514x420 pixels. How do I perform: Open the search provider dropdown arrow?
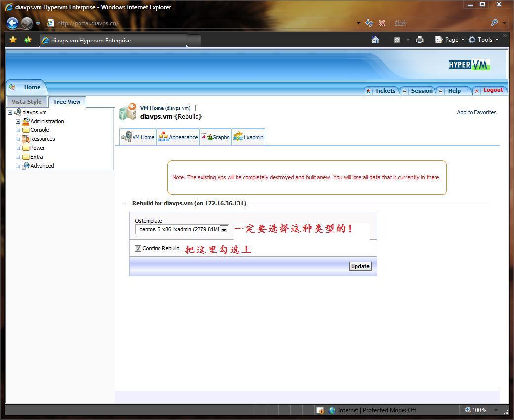click(x=504, y=23)
